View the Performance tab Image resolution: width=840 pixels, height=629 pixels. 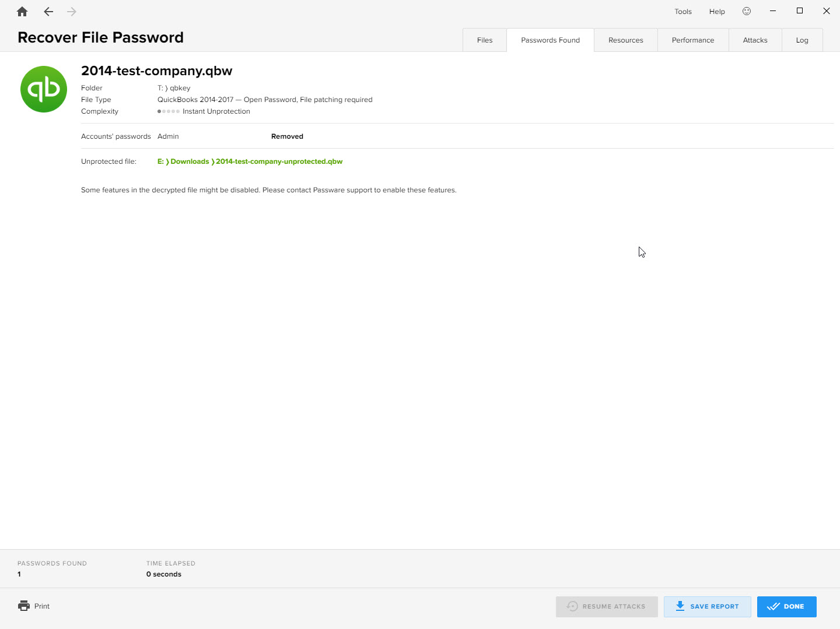693,40
